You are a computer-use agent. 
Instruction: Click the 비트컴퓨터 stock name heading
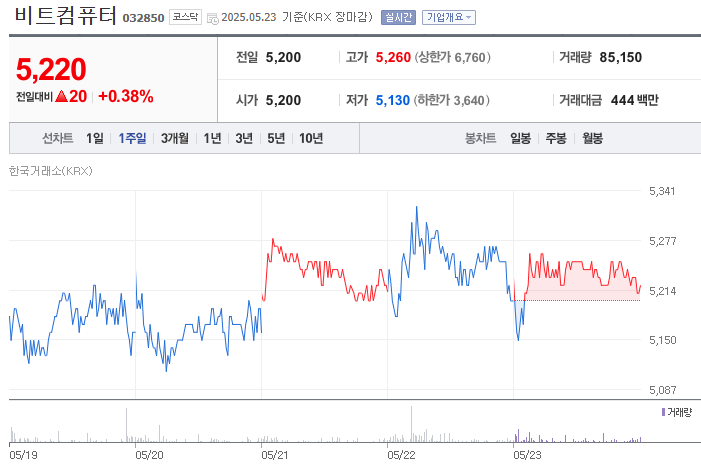(66, 15)
